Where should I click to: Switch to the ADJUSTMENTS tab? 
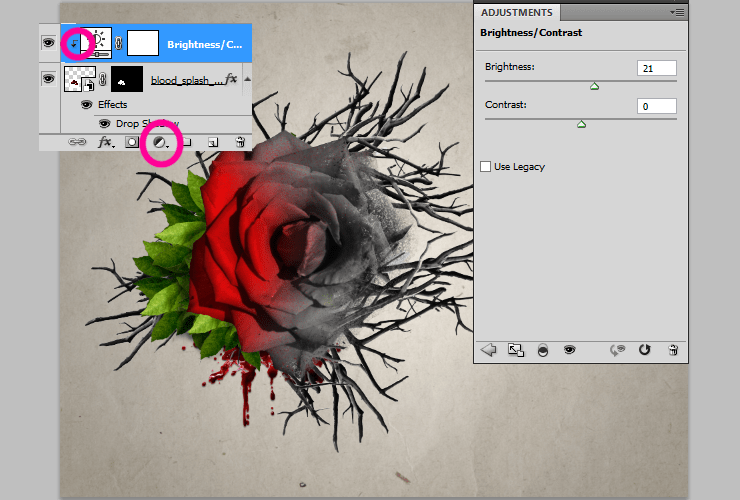[517, 12]
